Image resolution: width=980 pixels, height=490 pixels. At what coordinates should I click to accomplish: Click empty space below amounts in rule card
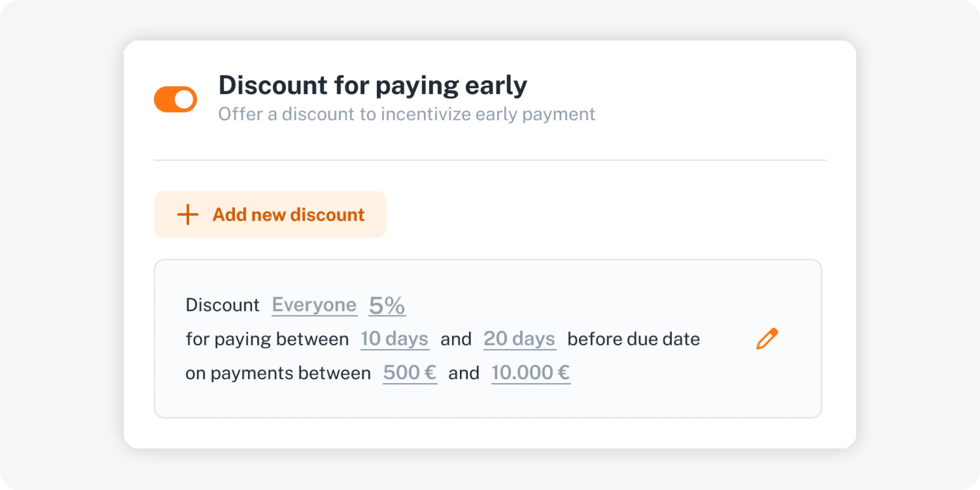488,401
